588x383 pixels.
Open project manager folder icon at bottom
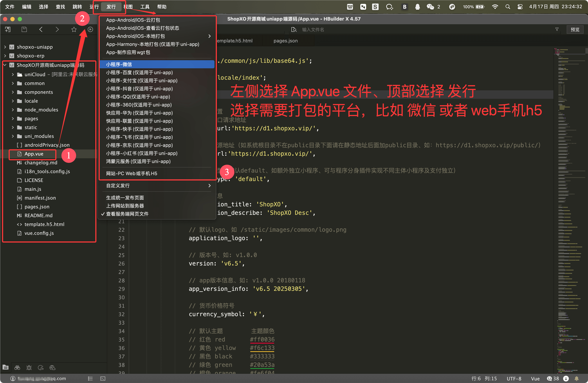[6, 367]
